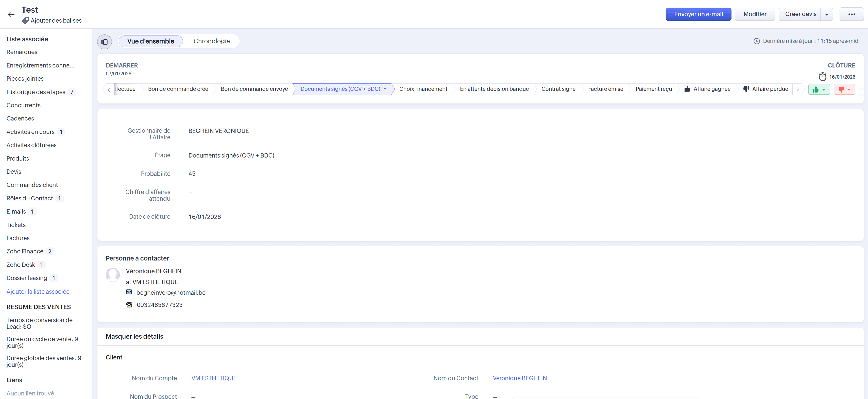Click the stopwatch icon next to closing date
Viewport: 868px width, 399px height.
[823, 77]
